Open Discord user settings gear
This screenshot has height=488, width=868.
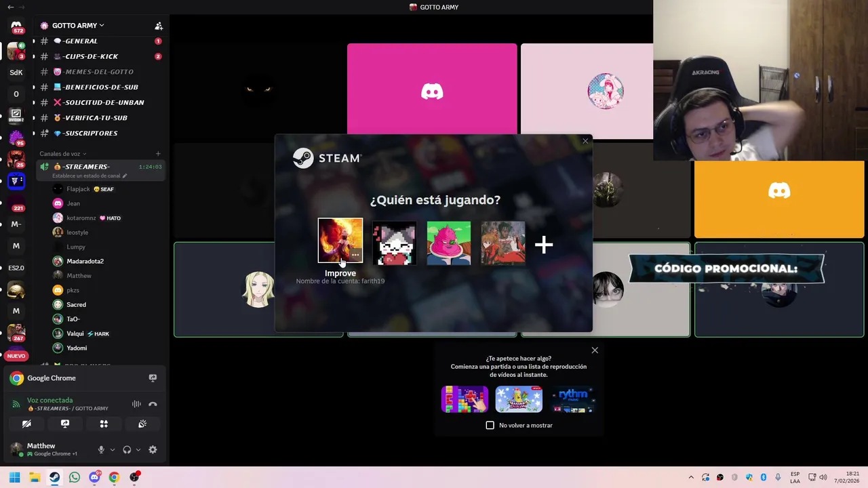click(153, 449)
